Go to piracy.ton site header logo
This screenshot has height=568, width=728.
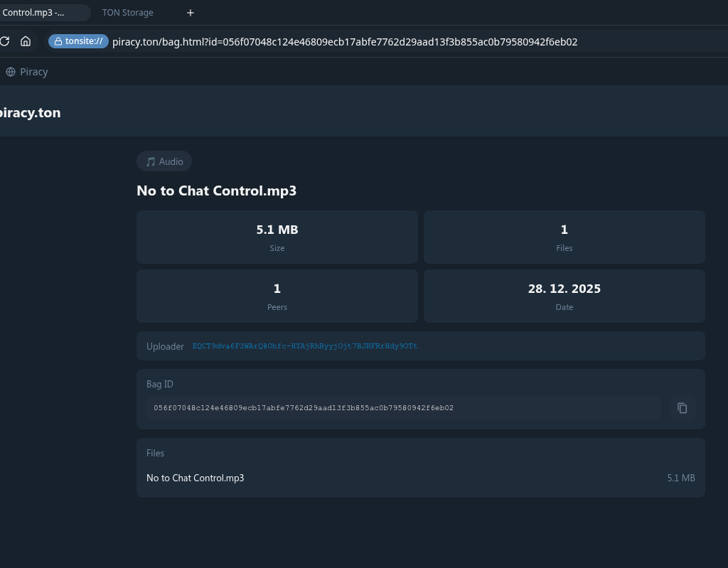(30, 112)
